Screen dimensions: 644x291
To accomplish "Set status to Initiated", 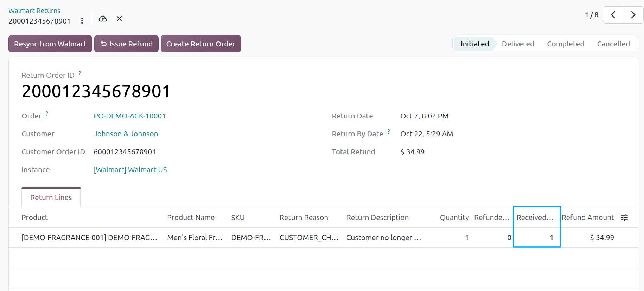I will pos(474,44).
